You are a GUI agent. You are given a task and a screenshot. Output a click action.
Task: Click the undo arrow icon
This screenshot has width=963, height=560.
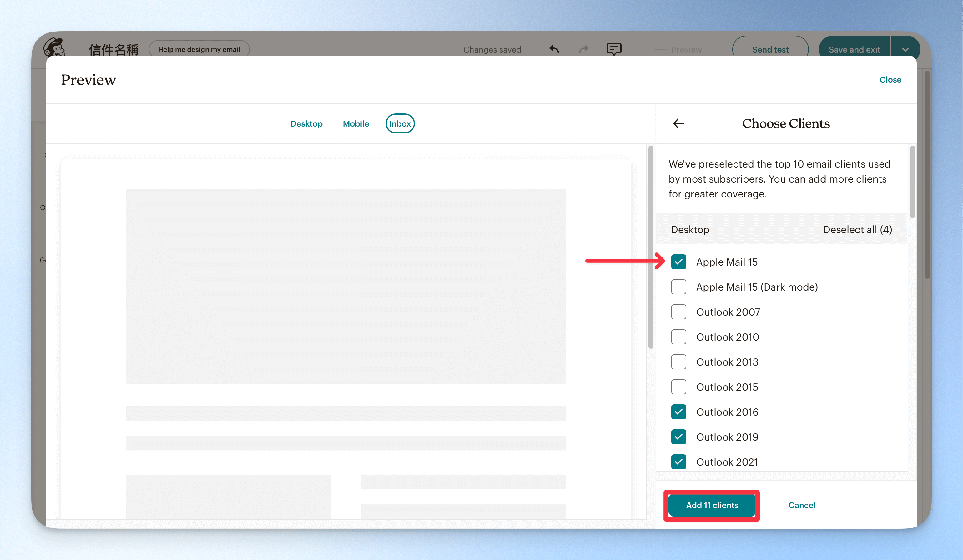coord(554,49)
